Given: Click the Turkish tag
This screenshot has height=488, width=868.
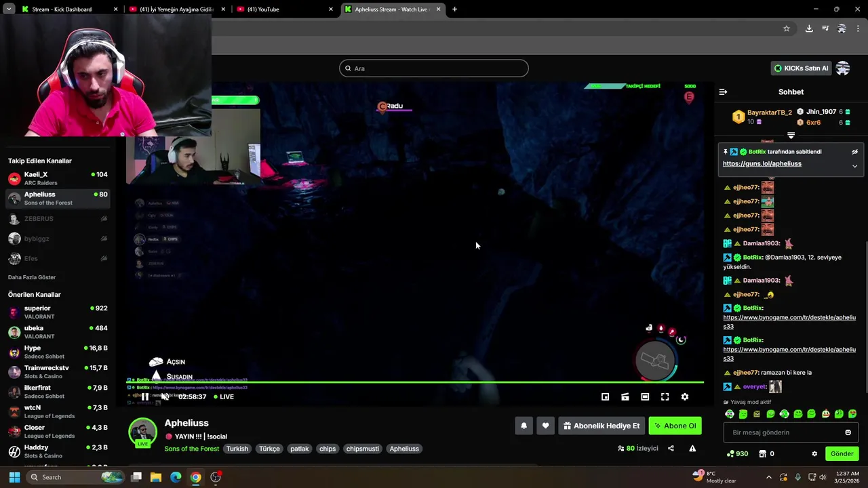Looking at the screenshot, I should [237, 449].
